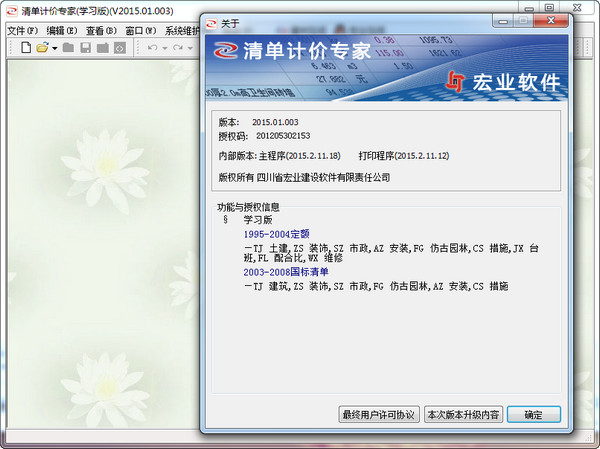Click the Redo arrow icon

coord(178,48)
